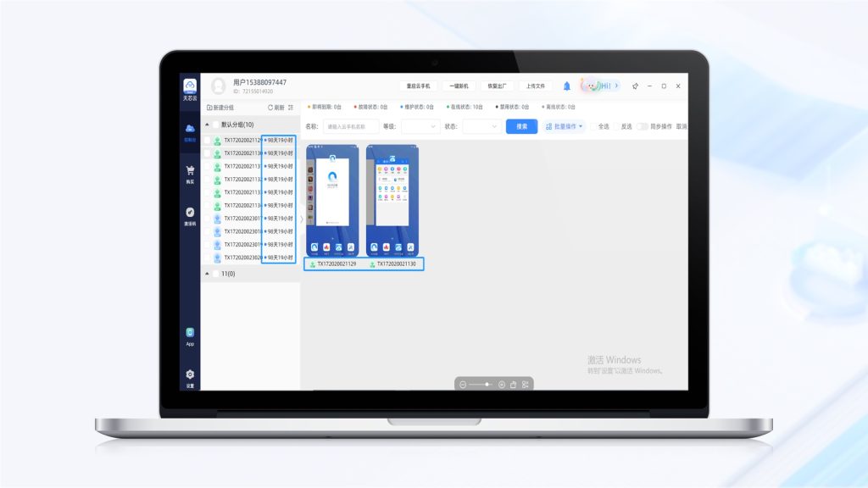Image resolution: width=868 pixels, height=488 pixels.
Task: Open the App icon in sidebar
Action: pyautogui.click(x=190, y=333)
